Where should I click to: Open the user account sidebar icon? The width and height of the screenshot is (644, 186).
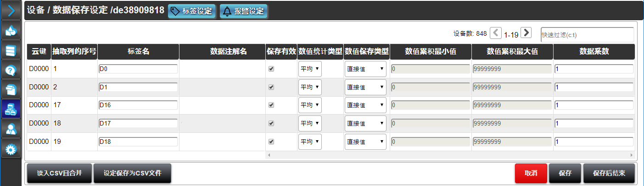[x=11, y=129]
